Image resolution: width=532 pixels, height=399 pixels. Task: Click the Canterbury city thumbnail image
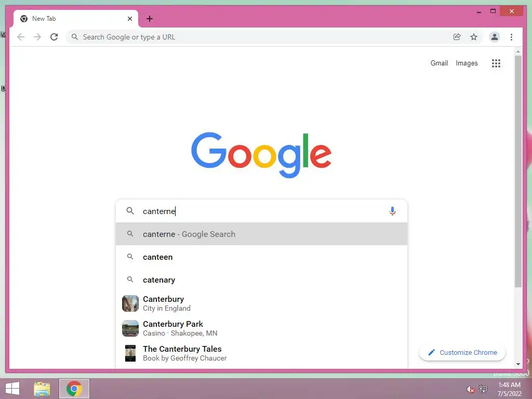click(130, 303)
